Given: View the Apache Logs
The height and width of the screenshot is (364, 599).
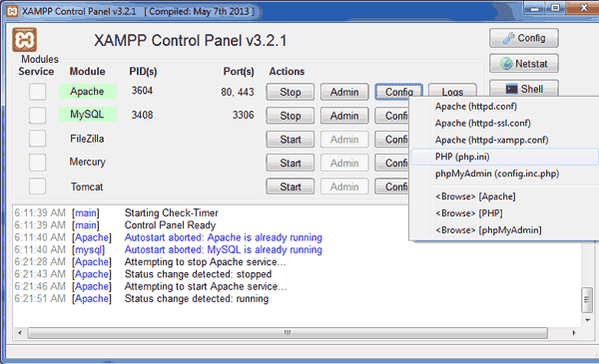Looking at the screenshot, I should 452,90.
